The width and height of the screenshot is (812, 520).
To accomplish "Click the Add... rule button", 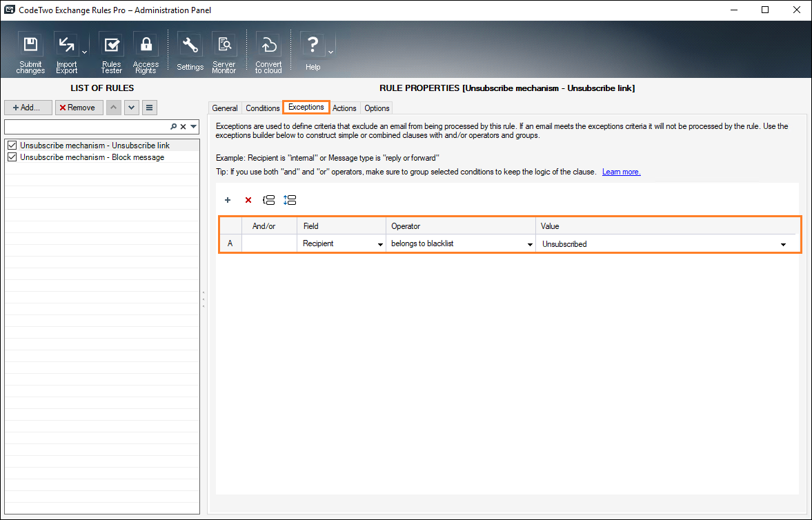I will click(x=28, y=108).
